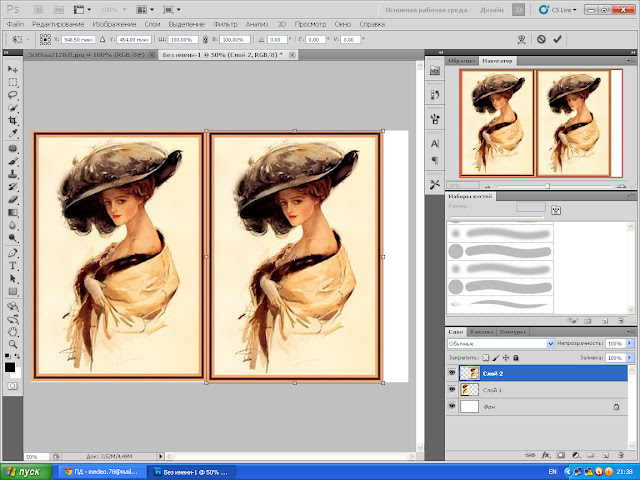Click the Дизайн workspace button
This screenshot has height=480, width=640.
(493, 8)
